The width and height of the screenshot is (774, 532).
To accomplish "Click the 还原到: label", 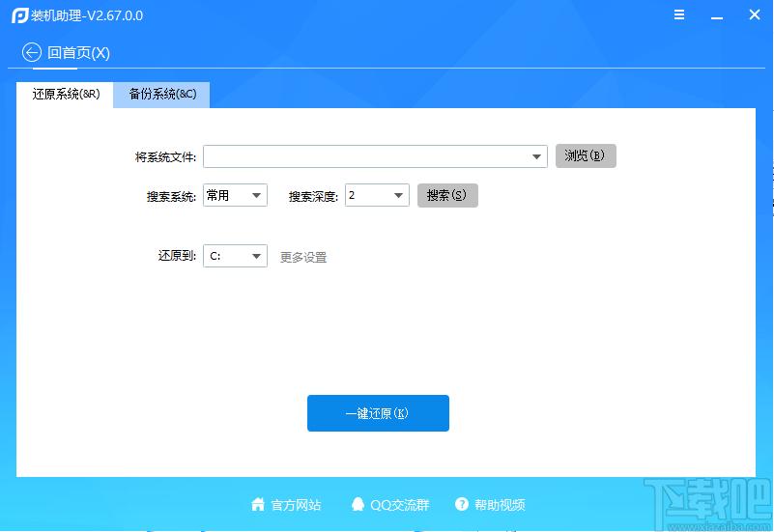I will tap(177, 256).
